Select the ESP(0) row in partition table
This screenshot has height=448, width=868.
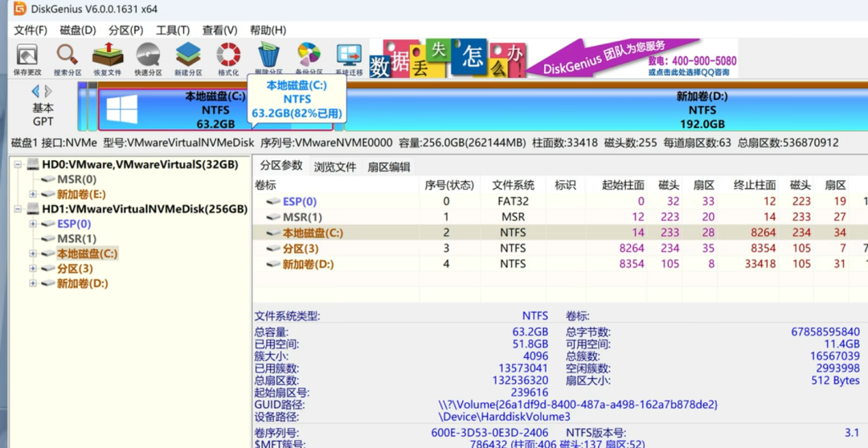click(x=299, y=202)
